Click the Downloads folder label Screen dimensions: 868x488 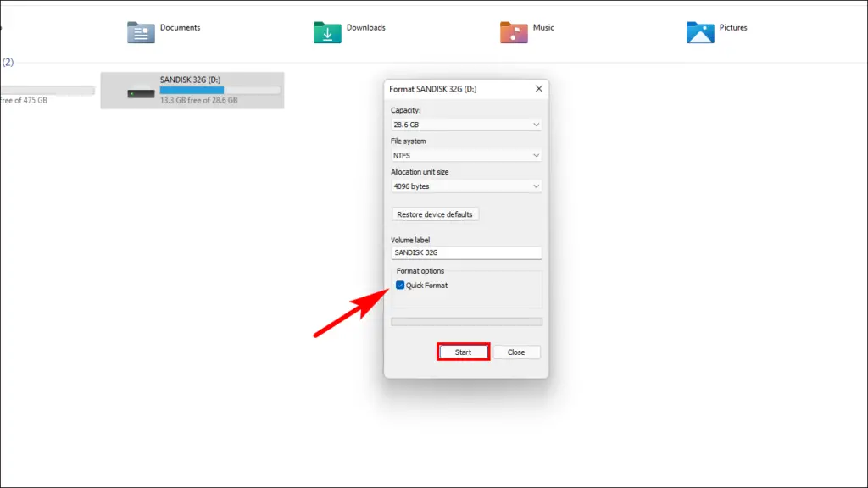click(x=366, y=27)
